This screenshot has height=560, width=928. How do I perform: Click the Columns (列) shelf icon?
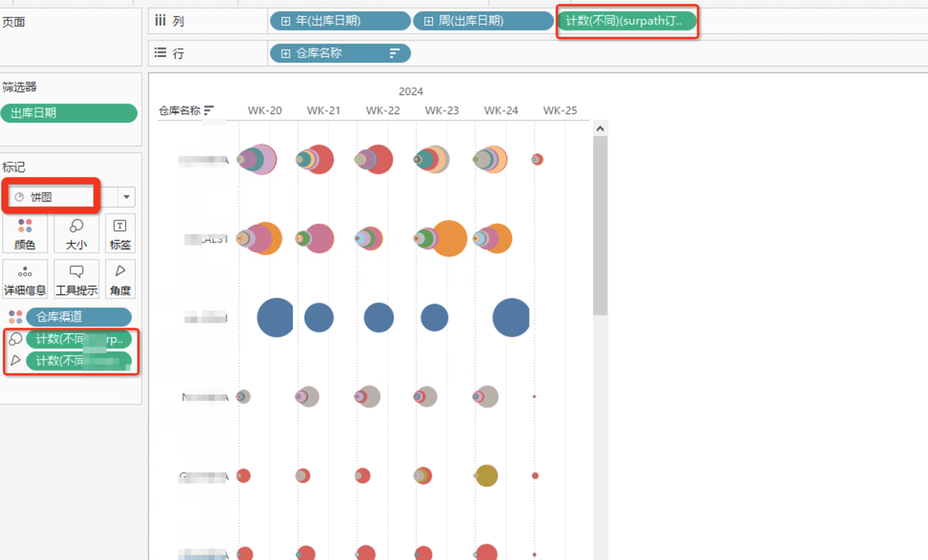tap(160, 20)
